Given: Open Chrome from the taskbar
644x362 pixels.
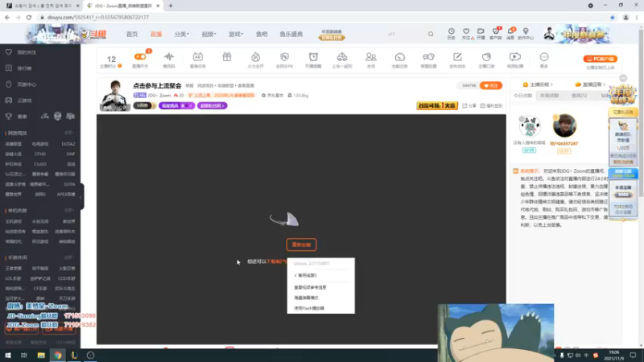Looking at the screenshot, I should pos(57,355).
